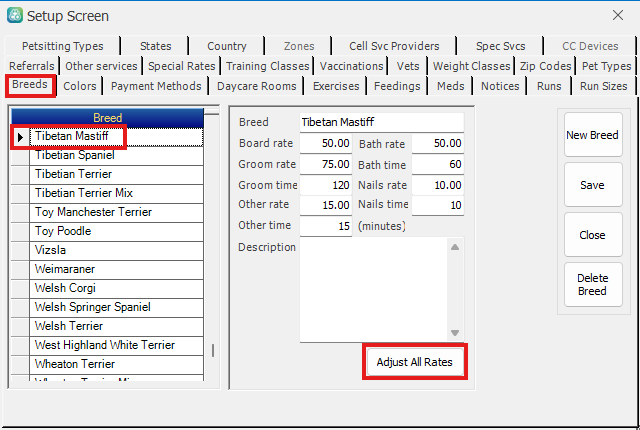Select the Welsh Corgi row
This screenshot has width=640, height=430.
tap(116, 288)
